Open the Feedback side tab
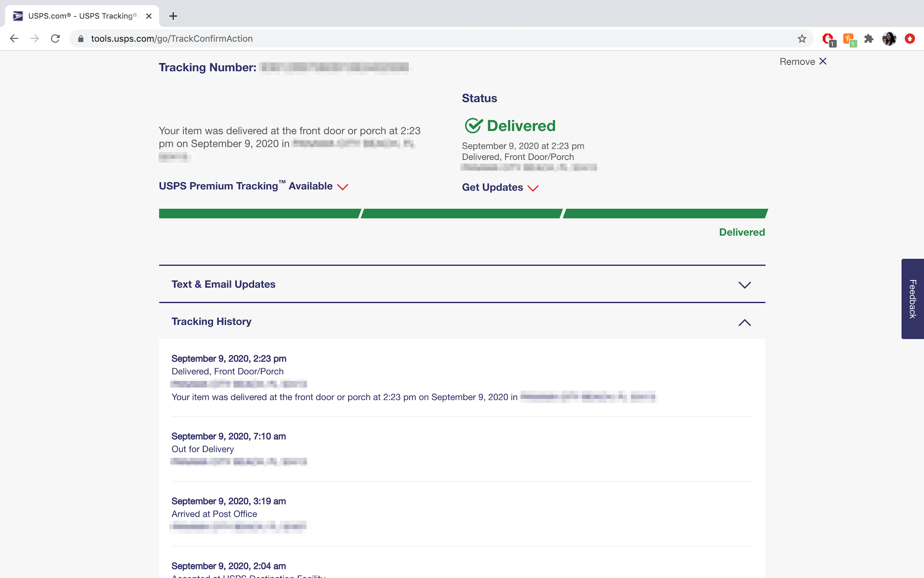Screen dimensions: 924x578 (x=912, y=298)
